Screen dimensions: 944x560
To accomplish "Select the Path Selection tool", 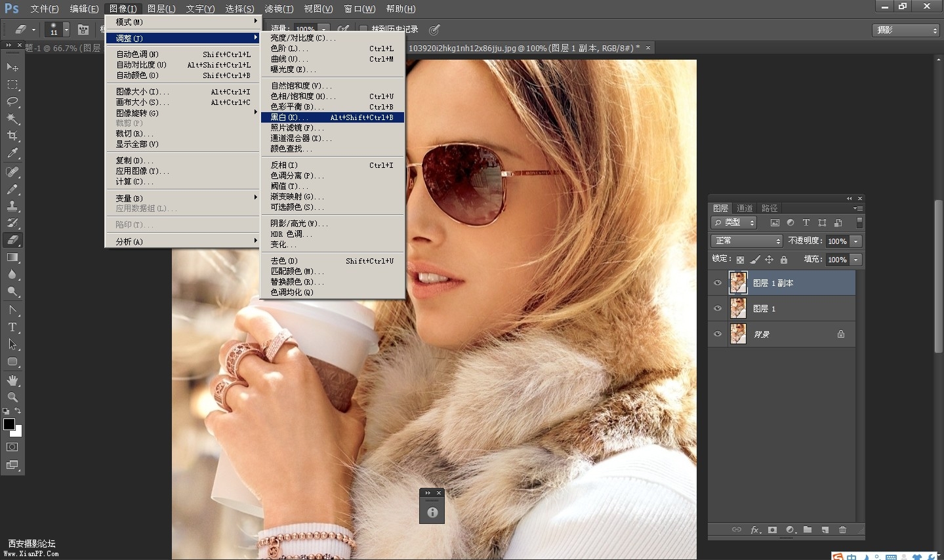I will [12, 344].
